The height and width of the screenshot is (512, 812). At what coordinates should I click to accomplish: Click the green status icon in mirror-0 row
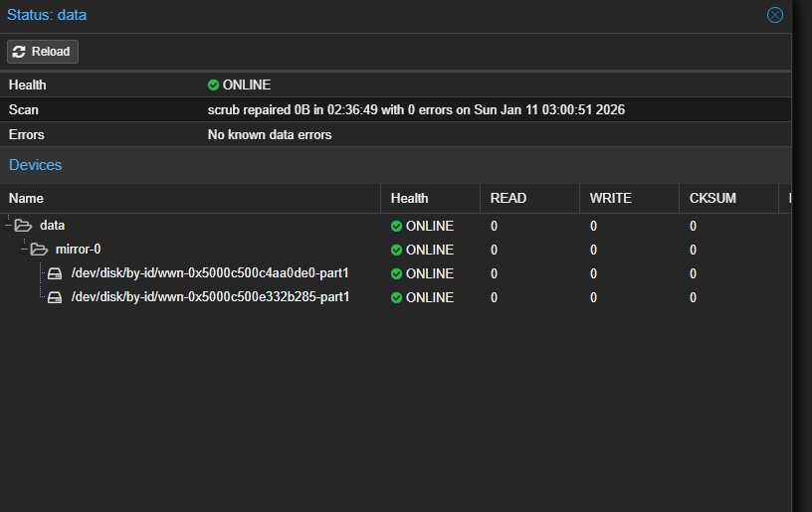tap(397, 250)
